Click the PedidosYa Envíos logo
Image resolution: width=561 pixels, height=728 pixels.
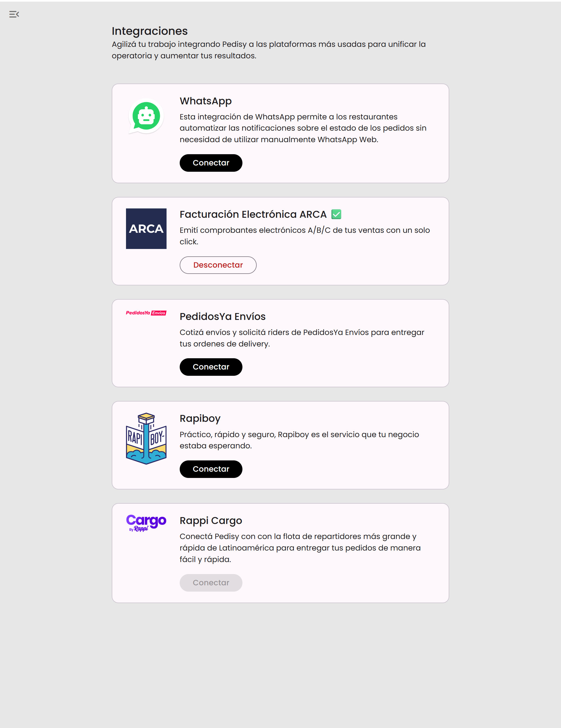click(146, 313)
